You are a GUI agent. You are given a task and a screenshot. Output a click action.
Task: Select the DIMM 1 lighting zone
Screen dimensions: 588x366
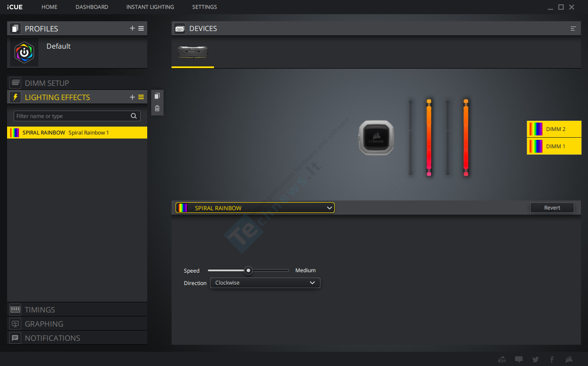(x=554, y=146)
